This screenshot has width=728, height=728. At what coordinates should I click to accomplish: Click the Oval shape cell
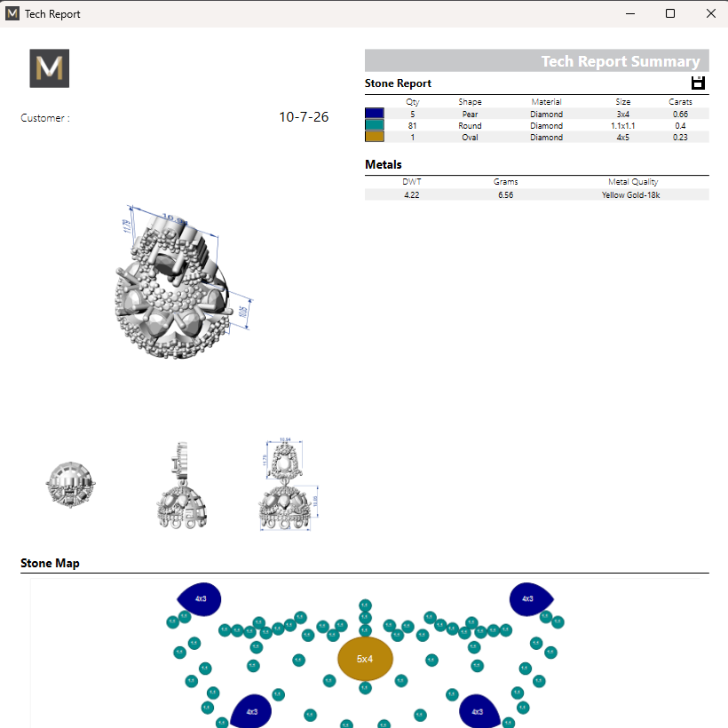click(470, 138)
